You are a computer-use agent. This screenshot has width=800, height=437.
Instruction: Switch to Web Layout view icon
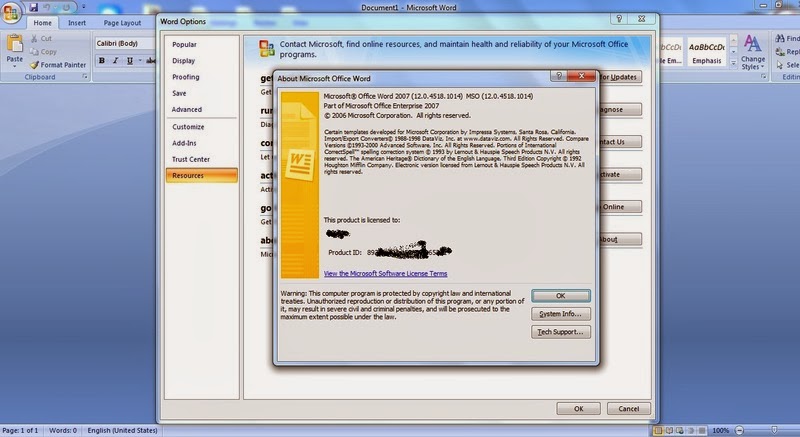pos(680,431)
